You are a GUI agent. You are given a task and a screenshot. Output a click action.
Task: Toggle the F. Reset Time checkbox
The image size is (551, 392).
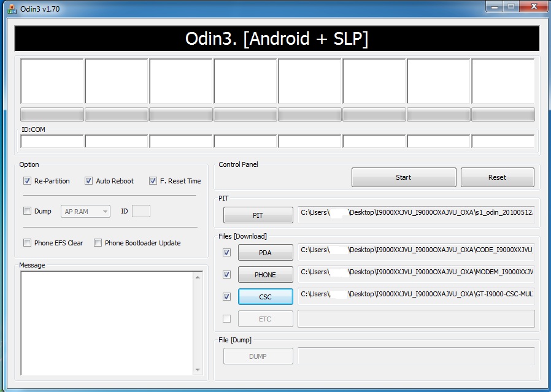click(153, 181)
